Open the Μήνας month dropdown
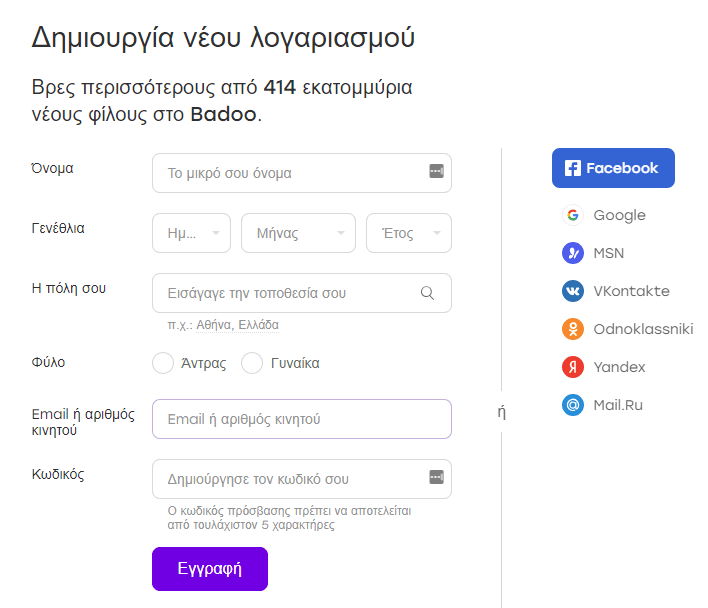This screenshot has width=708, height=608. coord(298,233)
